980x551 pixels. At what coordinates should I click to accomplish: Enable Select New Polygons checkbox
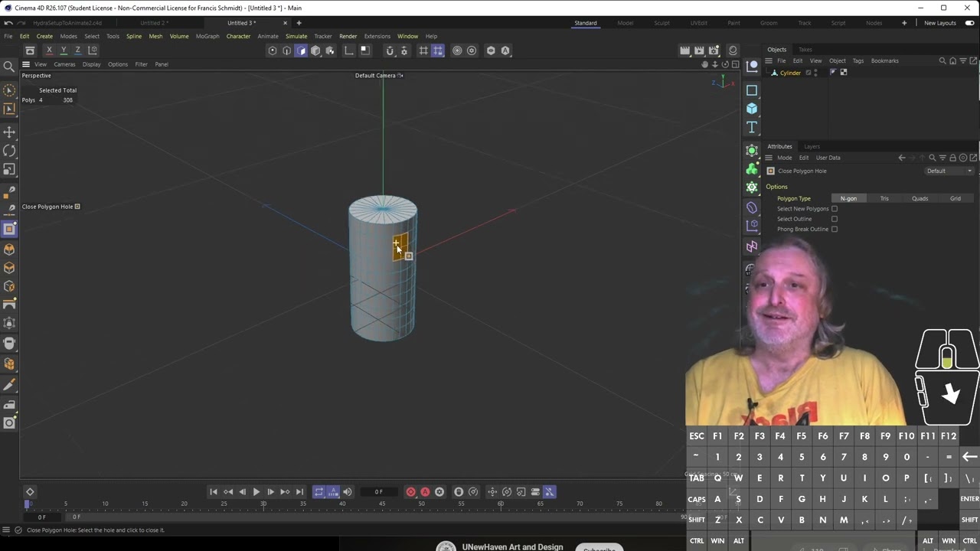835,209
